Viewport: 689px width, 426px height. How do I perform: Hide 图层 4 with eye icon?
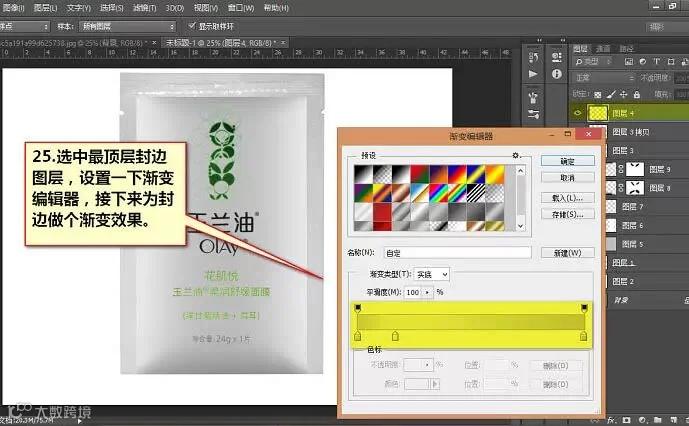pos(577,113)
